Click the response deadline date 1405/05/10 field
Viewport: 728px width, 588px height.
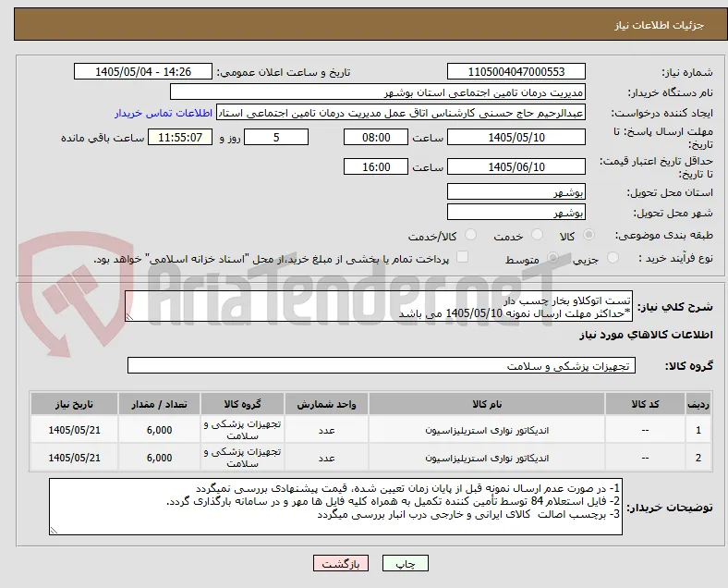(516, 137)
